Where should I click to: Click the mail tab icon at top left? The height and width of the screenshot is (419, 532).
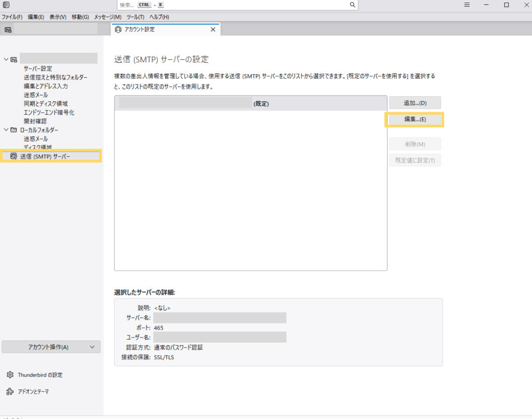[x=8, y=30]
